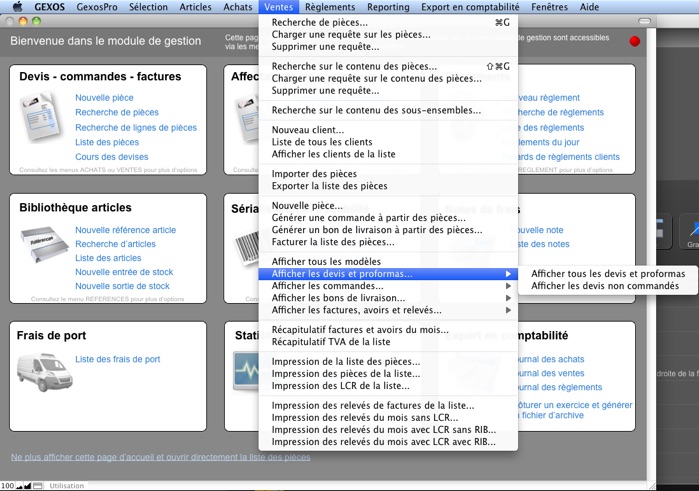Open Recherche d'articles link

(115, 244)
